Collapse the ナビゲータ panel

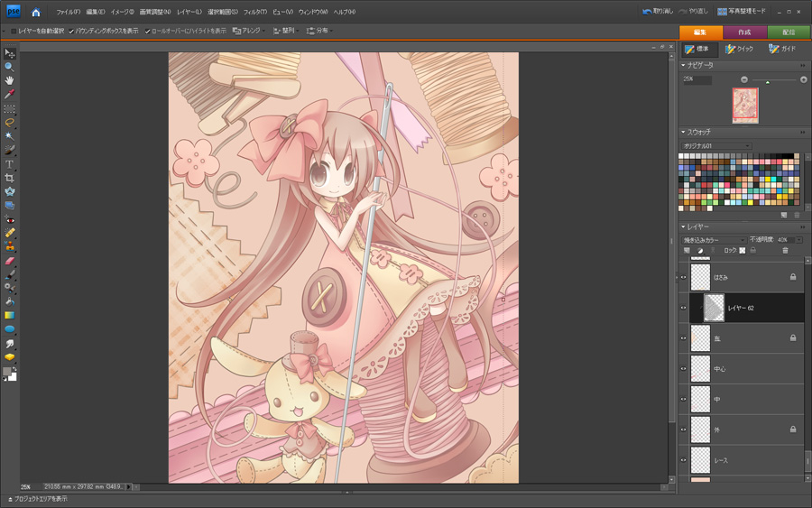click(684, 65)
